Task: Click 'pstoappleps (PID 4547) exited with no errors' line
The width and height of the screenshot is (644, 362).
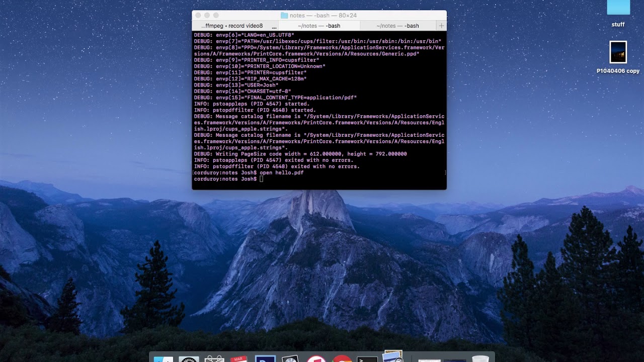Action: (274, 160)
